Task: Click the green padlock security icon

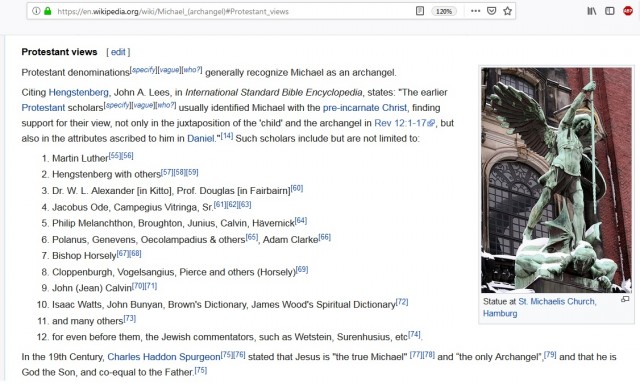Action: click(48, 11)
